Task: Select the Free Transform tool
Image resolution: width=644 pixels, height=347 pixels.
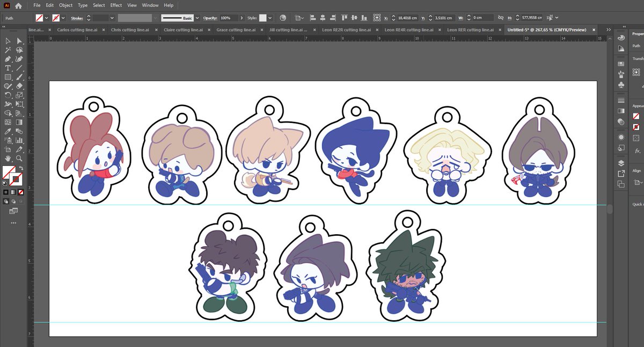Action: [x=19, y=104]
